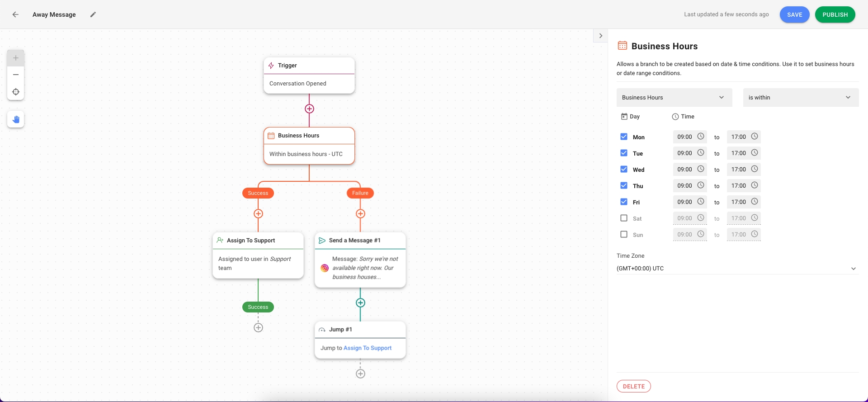Click the Mon 09:00 start time field
Viewport: 868px width, 402px height.
[690, 137]
